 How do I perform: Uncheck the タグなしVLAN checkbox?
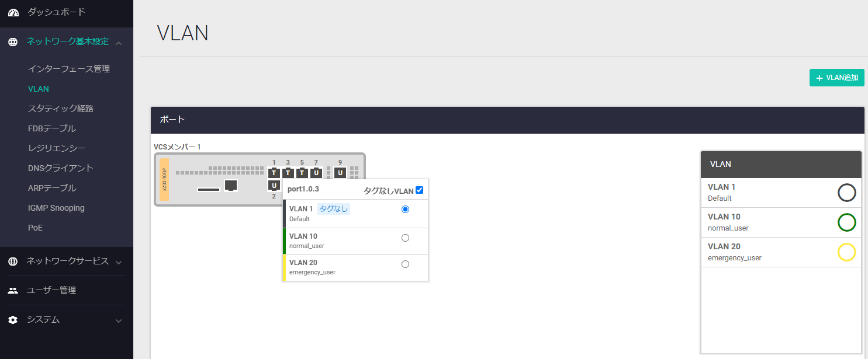(x=419, y=190)
